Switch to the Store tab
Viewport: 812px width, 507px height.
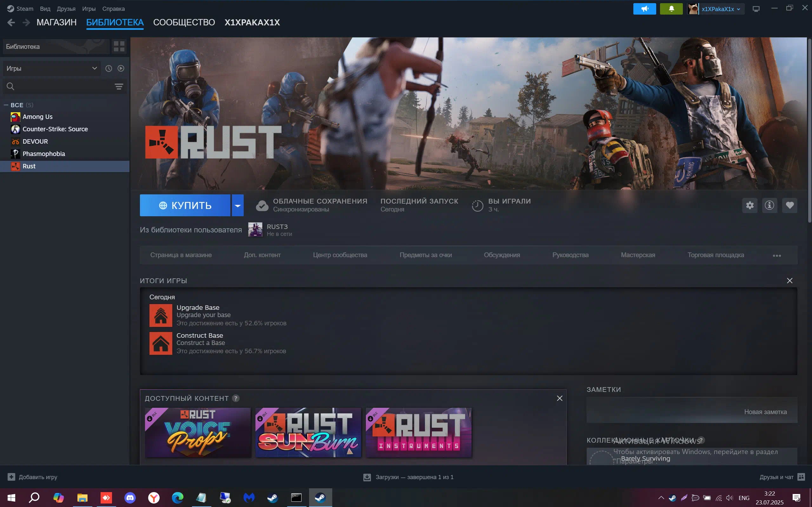56,23
